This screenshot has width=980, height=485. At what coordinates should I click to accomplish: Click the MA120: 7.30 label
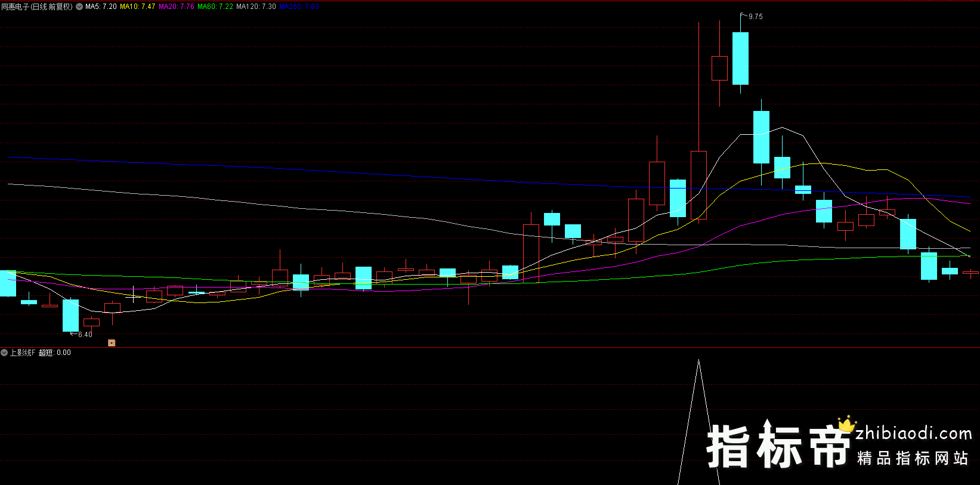pyautogui.click(x=256, y=7)
